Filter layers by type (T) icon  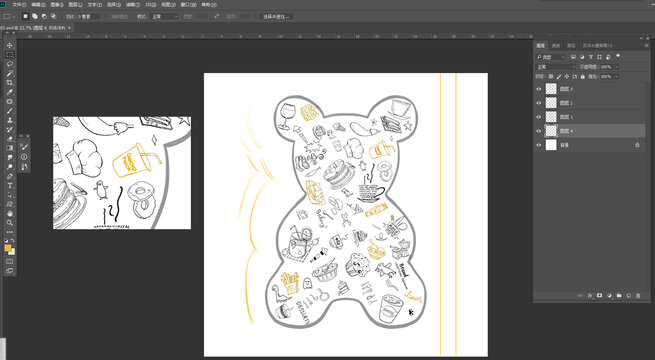(x=591, y=57)
